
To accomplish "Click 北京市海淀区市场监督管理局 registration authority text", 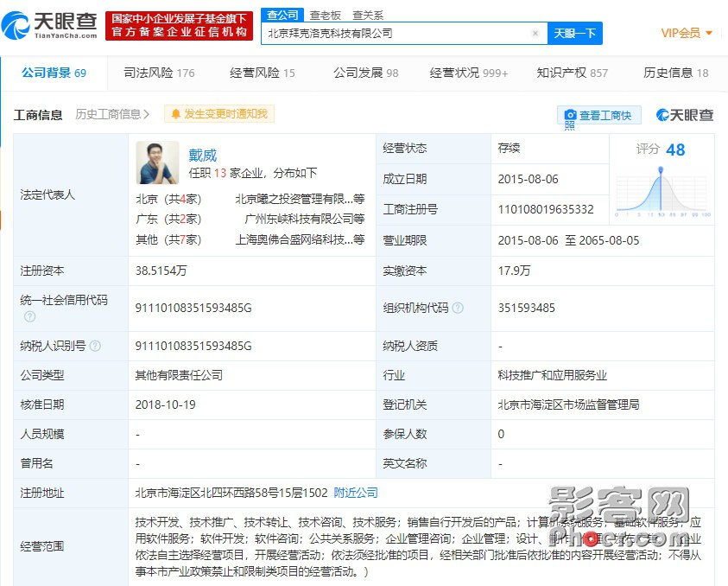I will click(568, 404).
